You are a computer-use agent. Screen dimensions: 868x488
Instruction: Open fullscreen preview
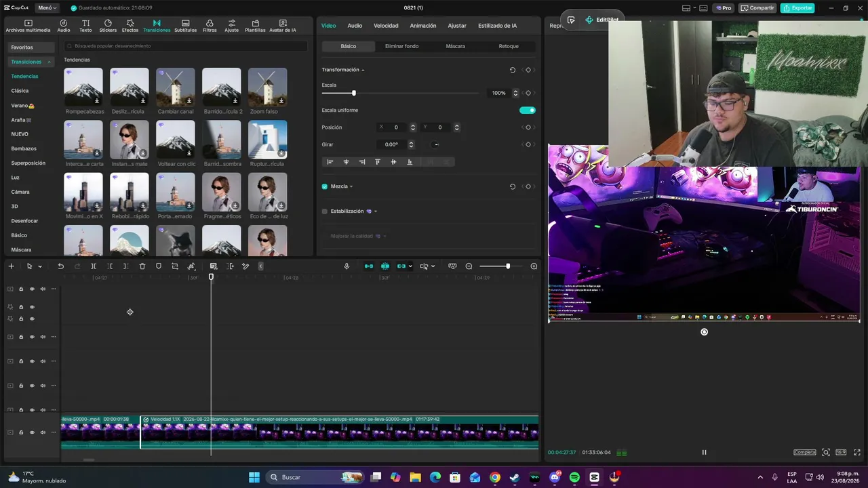[857, 452]
